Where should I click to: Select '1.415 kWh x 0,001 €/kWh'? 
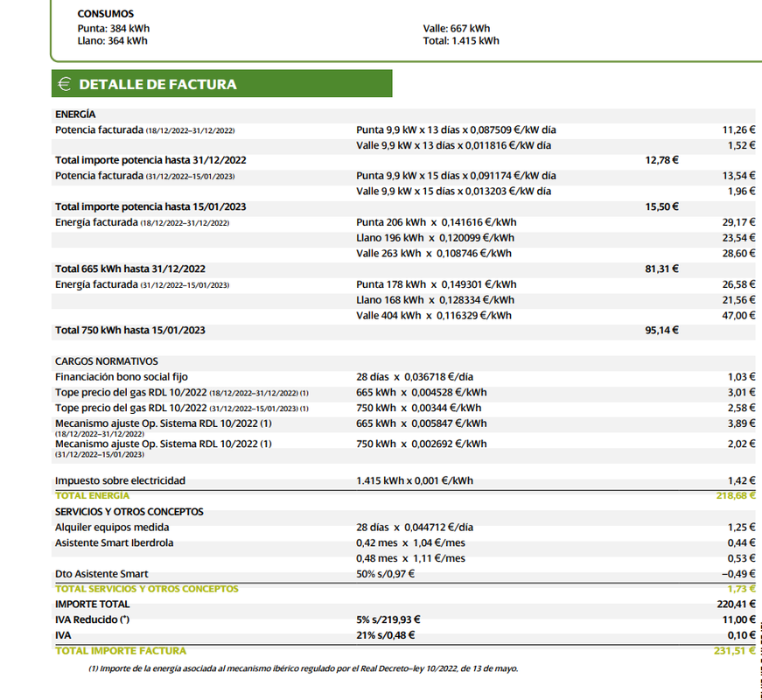(415, 481)
